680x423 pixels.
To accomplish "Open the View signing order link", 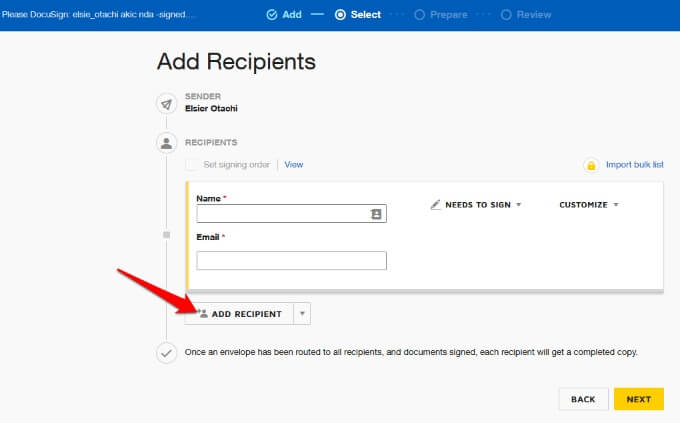I will tap(294, 164).
